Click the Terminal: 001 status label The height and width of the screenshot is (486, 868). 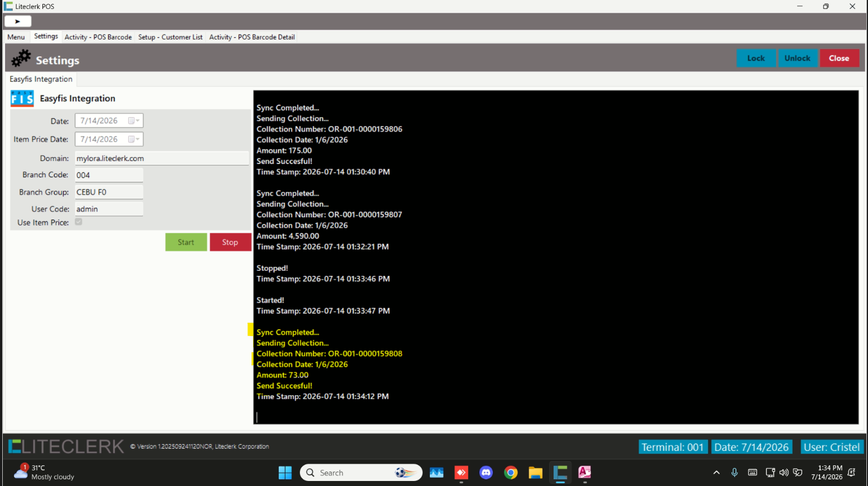click(x=673, y=447)
